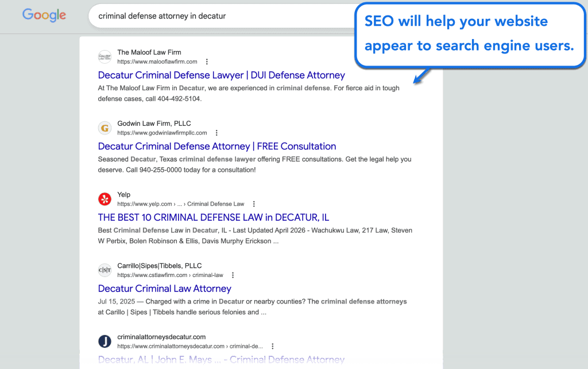588x369 pixels.
Task: Visit the Decatur Criminal Law Attorney link
Action: point(164,288)
